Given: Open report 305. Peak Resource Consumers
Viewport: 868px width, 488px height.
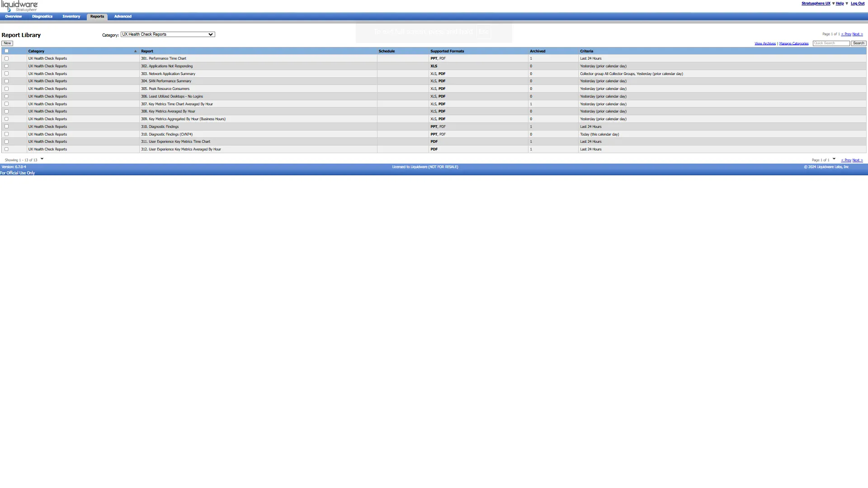Looking at the screenshot, I should pyautogui.click(x=165, y=89).
